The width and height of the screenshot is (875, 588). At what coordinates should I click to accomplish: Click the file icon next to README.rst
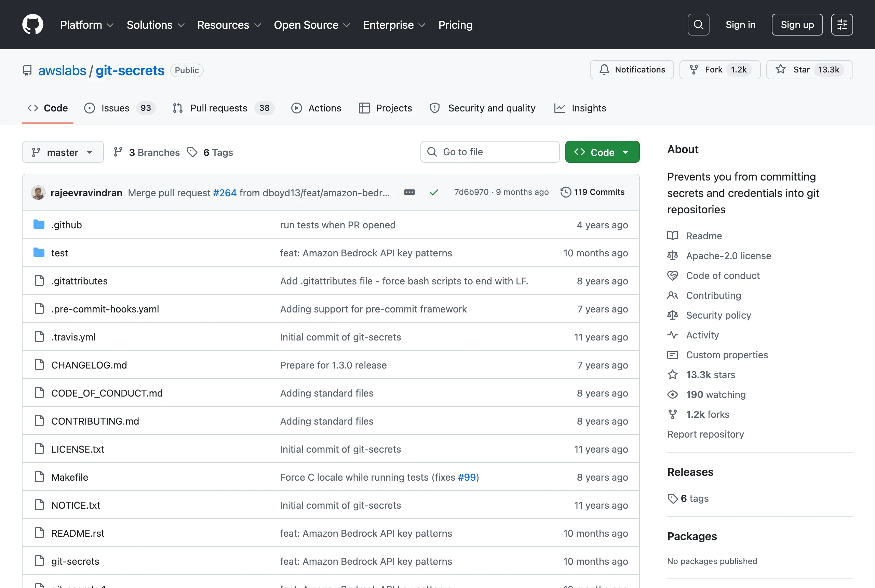click(x=39, y=533)
